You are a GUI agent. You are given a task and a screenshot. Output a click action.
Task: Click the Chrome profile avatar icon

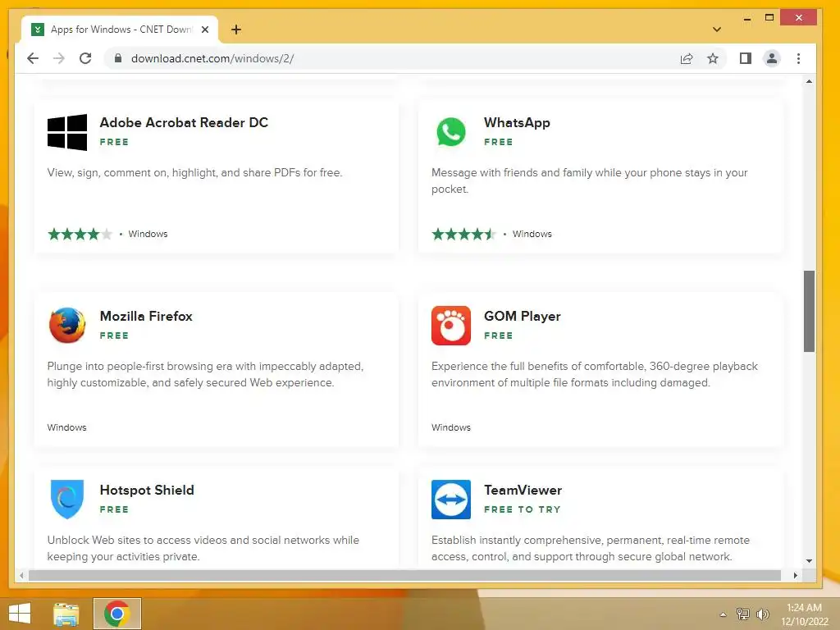click(772, 58)
